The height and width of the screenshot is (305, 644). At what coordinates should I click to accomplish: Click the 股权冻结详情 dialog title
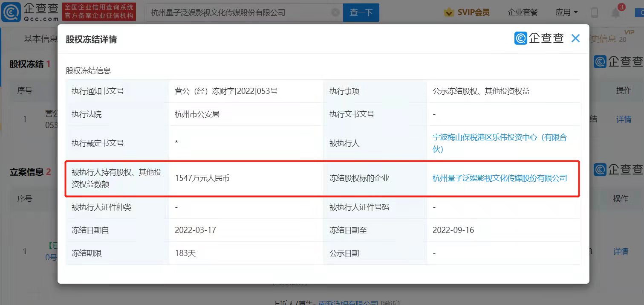pos(91,40)
